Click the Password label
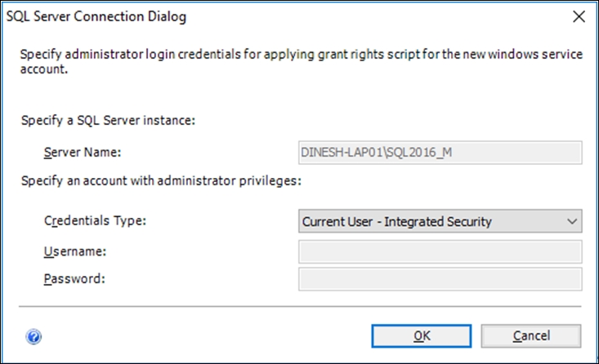Viewport: 599px width, 364px height. pyautogui.click(x=74, y=279)
